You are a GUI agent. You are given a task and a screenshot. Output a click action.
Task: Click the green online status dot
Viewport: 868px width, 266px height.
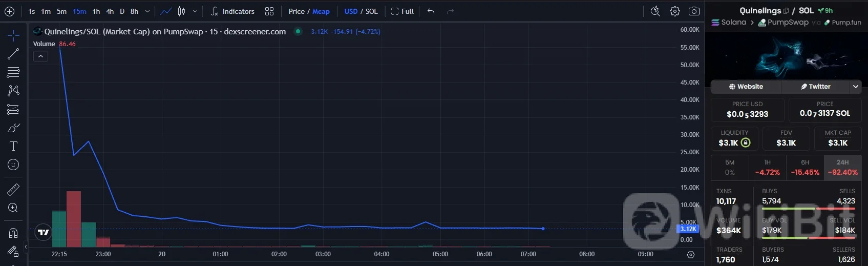tap(298, 31)
